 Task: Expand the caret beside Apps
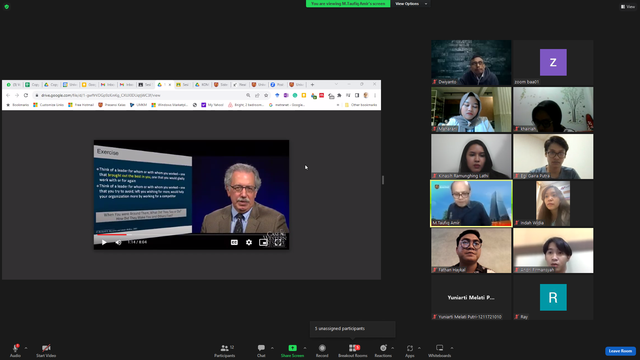pyautogui.click(x=419, y=348)
